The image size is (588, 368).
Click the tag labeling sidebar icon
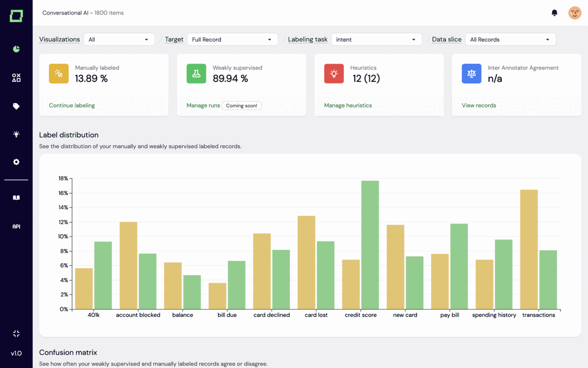click(x=16, y=106)
